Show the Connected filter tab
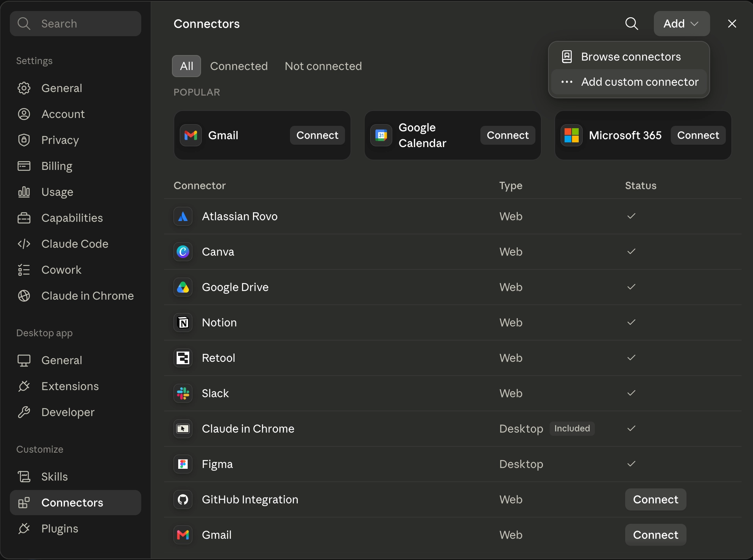The width and height of the screenshot is (753, 560). click(239, 66)
